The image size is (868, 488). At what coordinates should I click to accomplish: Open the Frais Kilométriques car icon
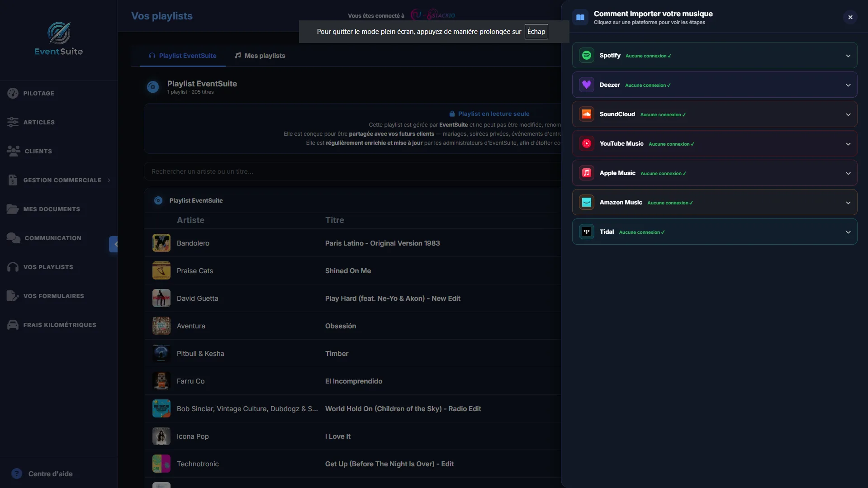pyautogui.click(x=13, y=325)
